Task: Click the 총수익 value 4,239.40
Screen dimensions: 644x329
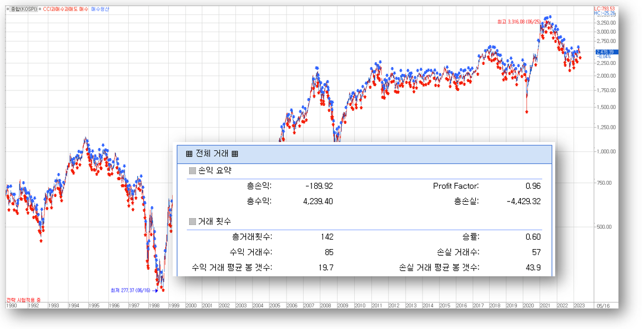Action: [318, 201]
